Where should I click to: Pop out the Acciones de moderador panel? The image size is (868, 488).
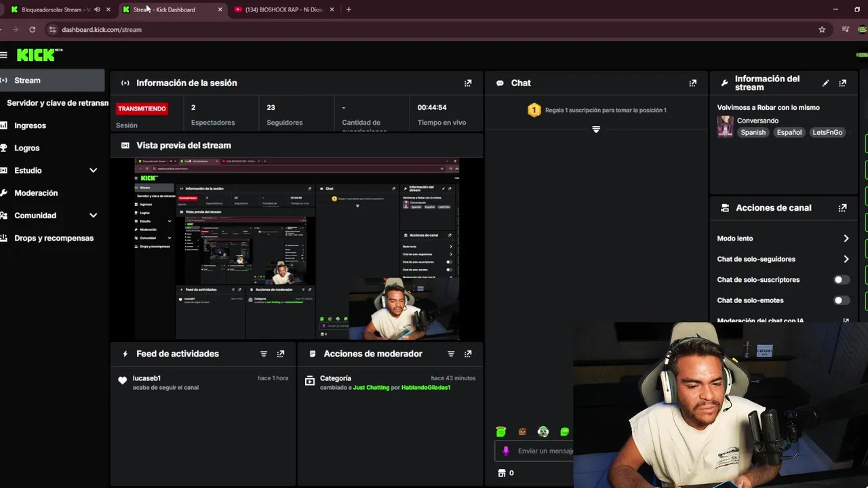coord(468,354)
